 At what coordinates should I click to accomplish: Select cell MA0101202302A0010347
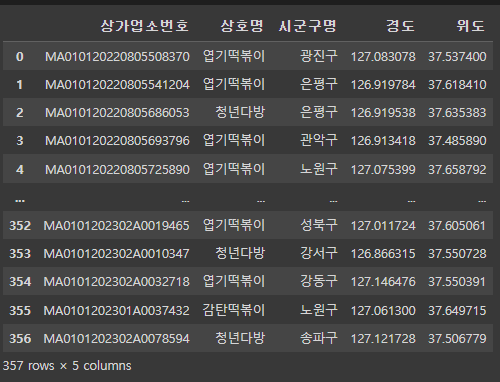coord(116,254)
